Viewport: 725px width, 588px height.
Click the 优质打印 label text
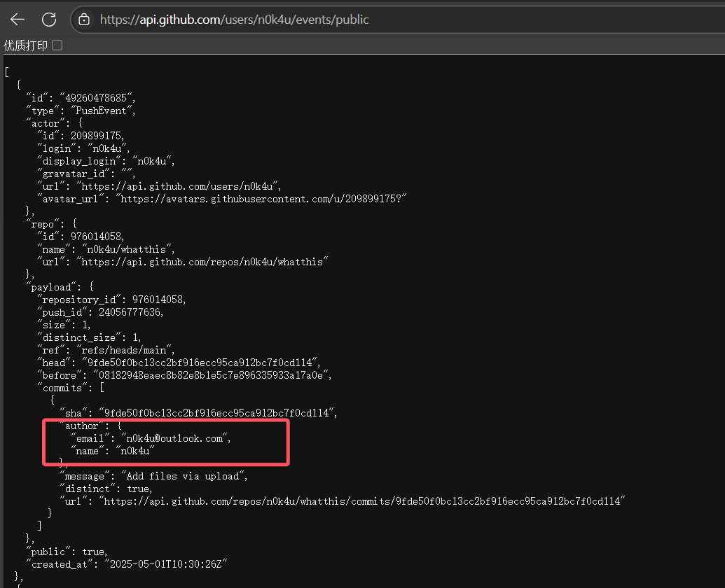26,45
